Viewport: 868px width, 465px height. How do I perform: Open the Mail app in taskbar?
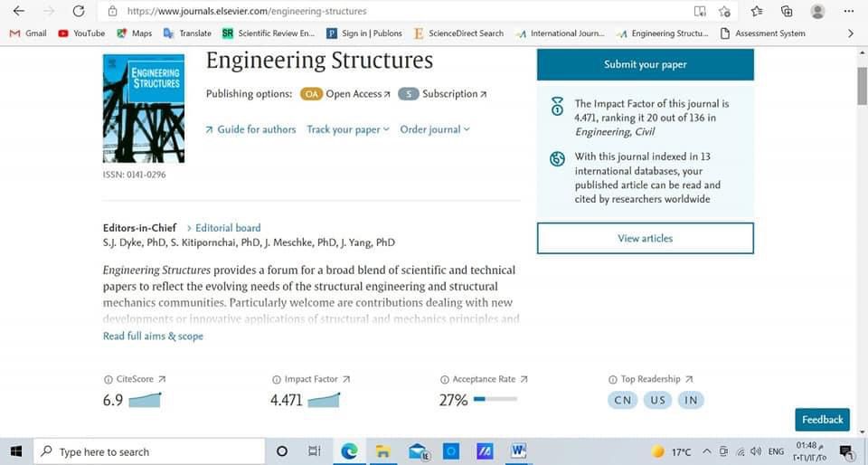point(419,451)
